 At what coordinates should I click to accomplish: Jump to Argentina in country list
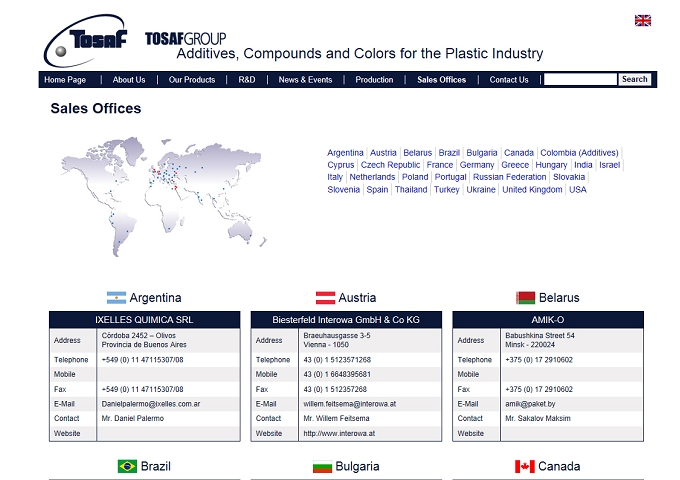[345, 153]
